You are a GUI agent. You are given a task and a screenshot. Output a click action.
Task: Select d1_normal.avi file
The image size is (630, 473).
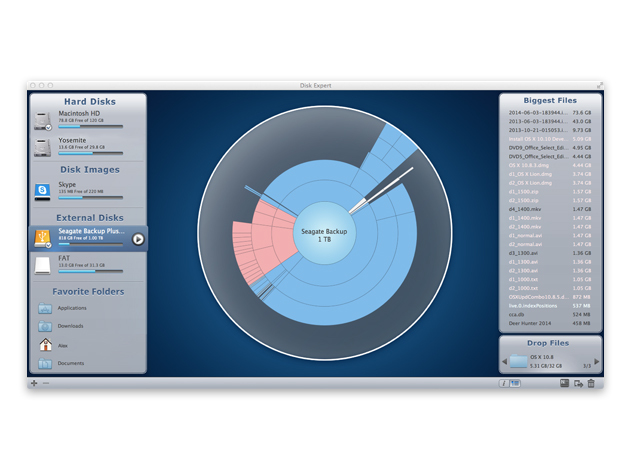click(550, 235)
